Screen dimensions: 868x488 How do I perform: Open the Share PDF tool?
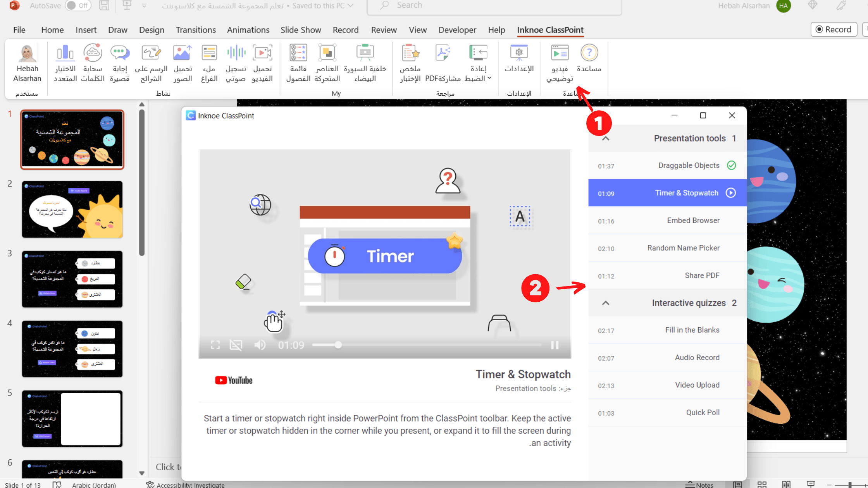point(702,275)
